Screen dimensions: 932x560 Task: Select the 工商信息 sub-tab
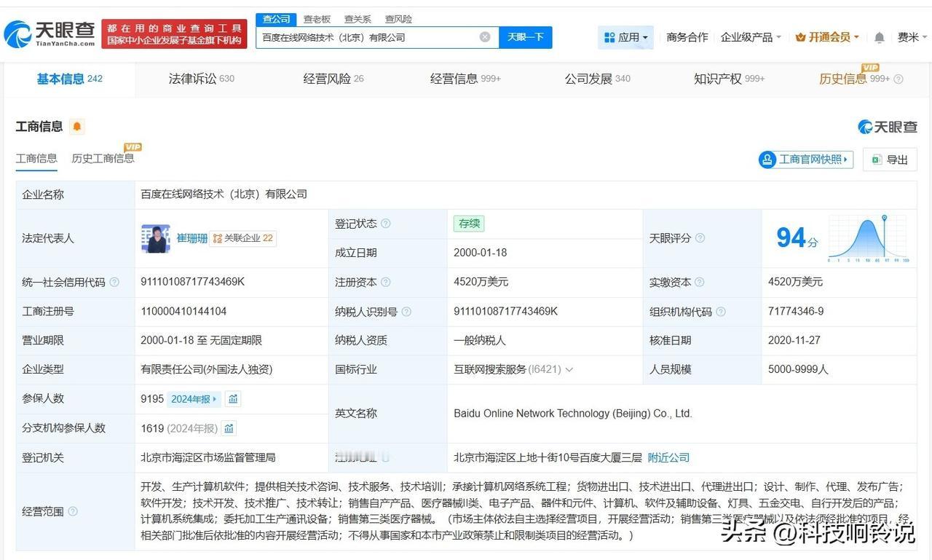(36, 159)
